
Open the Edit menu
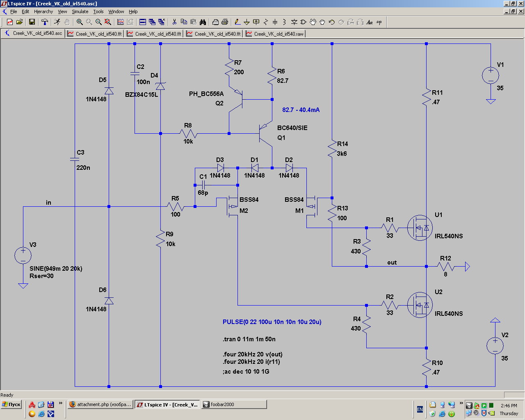25,11
